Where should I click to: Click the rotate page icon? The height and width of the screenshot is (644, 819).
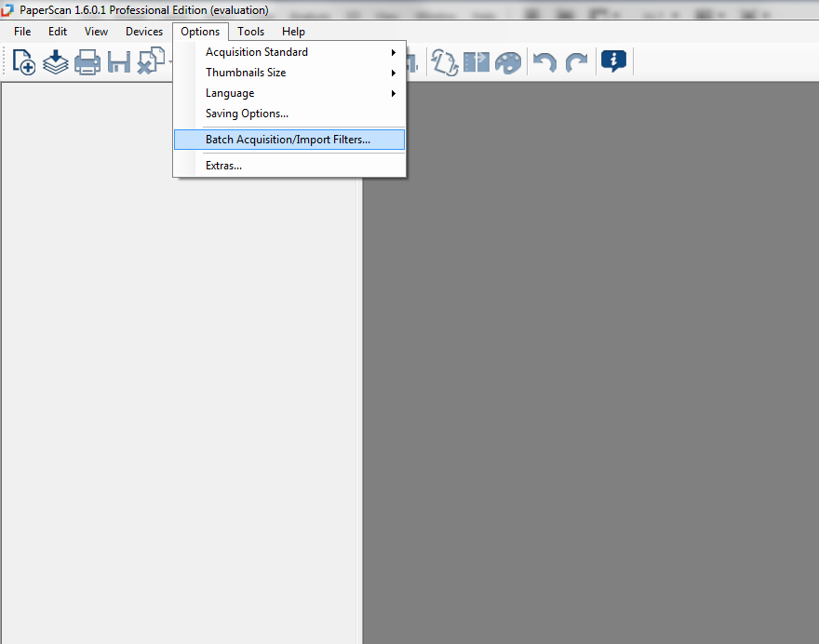[445, 62]
